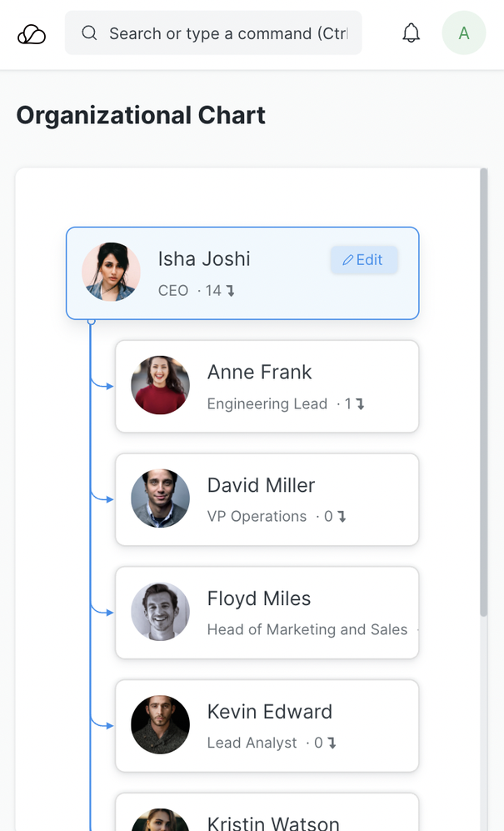This screenshot has width=504, height=831.
Task: Select the Anne Frank node name
Action: tap(259, 372)
